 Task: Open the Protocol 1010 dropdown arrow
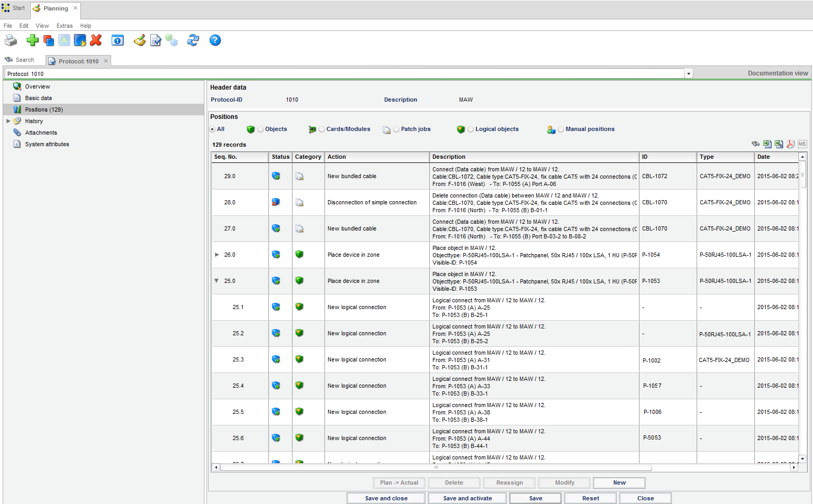pos(689,74)
